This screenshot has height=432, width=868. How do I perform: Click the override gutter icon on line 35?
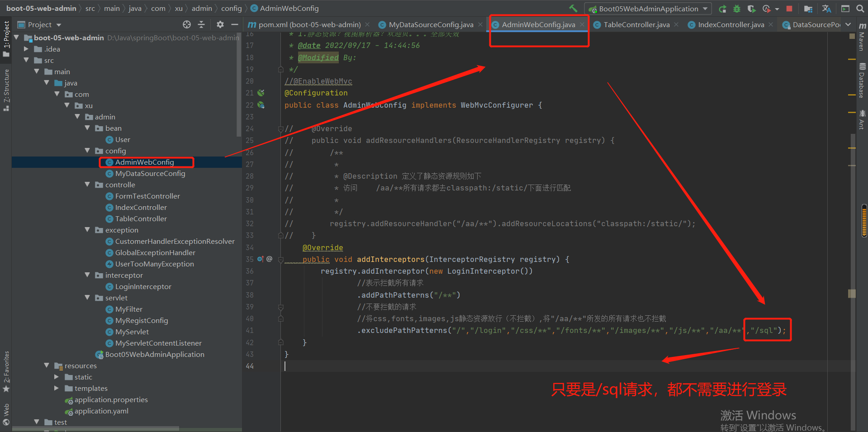[261, 259]
